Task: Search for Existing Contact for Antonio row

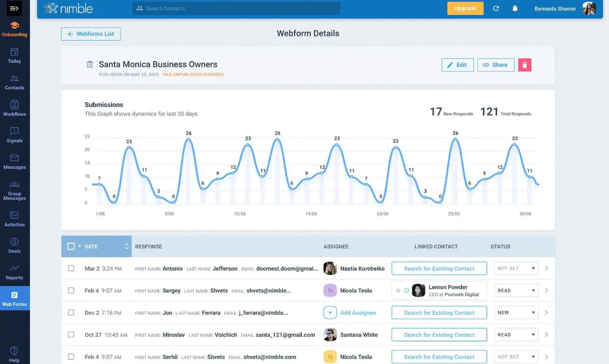Action: (439, 269)
